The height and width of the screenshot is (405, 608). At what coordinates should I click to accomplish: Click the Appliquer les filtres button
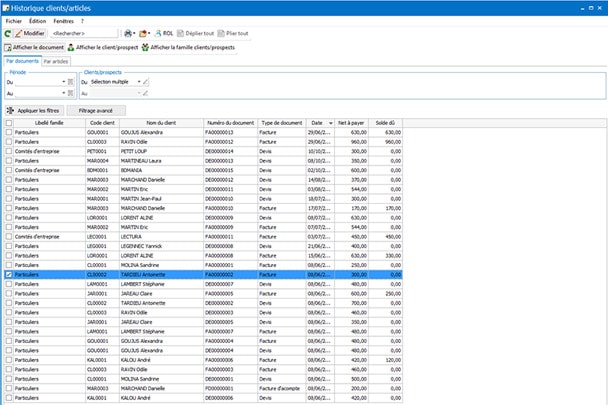coord(34,111)
